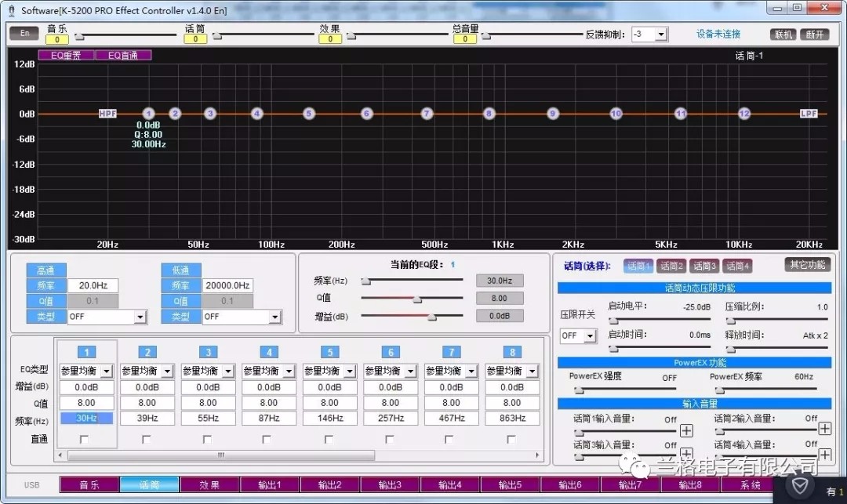847x504 pixels.
Task: Click the plus icon beside 话筒2输入音量
Action: point(824,428)
